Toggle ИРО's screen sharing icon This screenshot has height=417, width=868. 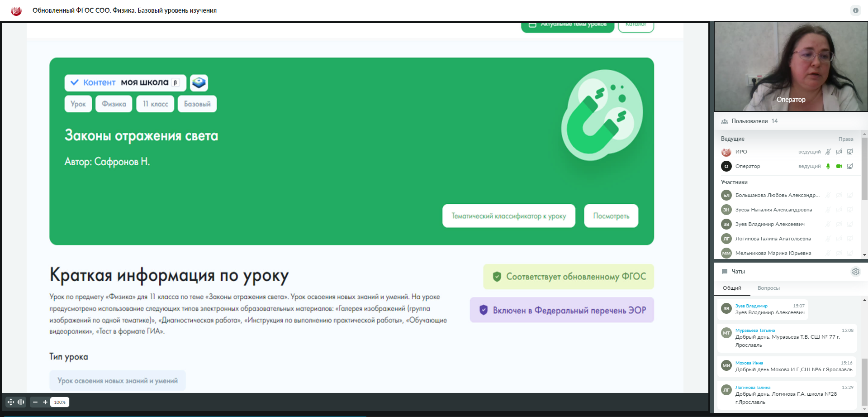[x=850, y=152]
